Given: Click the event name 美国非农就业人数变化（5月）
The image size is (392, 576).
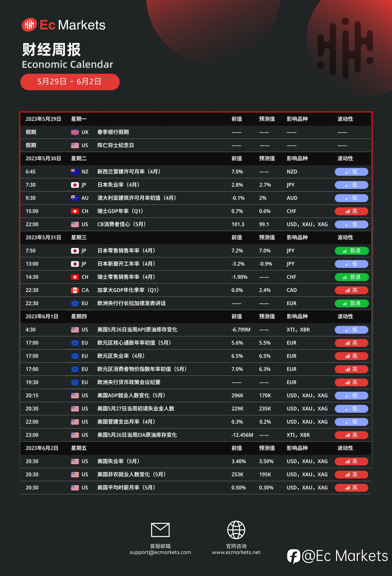Looking at the screenshot, I should coord(131,474).
